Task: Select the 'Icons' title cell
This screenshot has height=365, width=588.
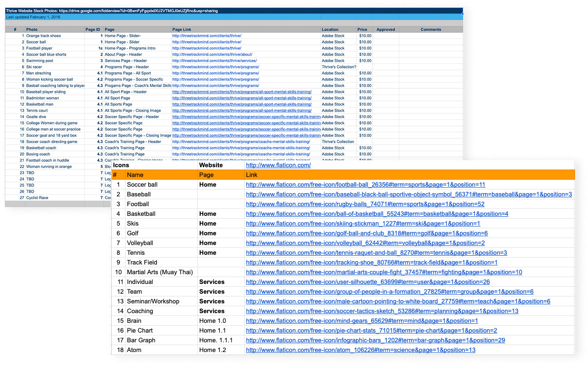Action: coord(154,165)
